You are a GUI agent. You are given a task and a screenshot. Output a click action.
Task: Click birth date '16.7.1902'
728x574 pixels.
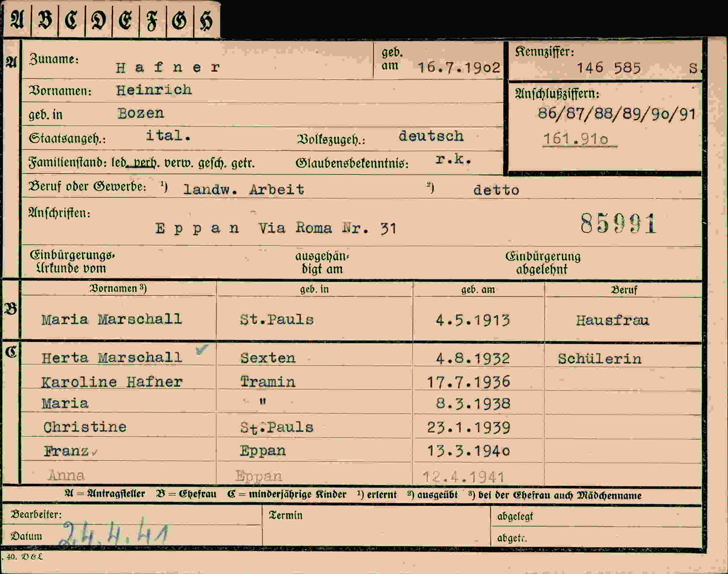[459, 67]
